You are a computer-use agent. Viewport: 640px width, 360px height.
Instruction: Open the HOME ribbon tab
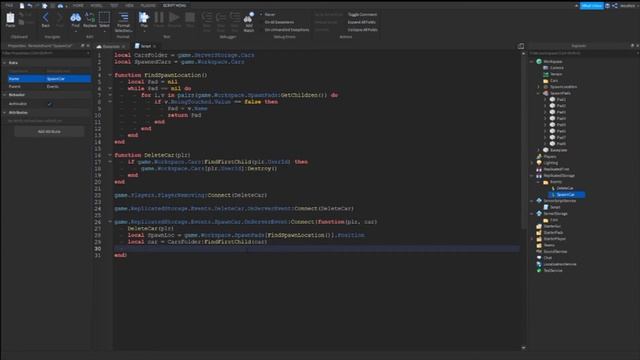tap(78, 5)
